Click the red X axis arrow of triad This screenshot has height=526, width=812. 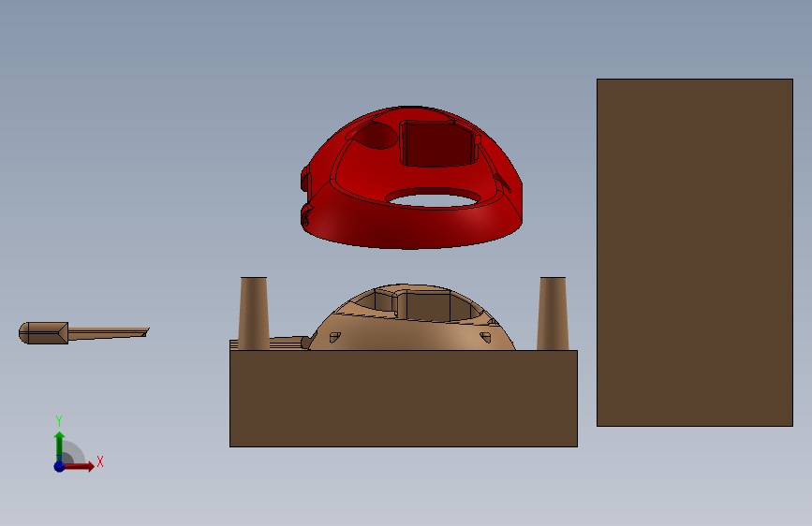click(x=81, y=466)
